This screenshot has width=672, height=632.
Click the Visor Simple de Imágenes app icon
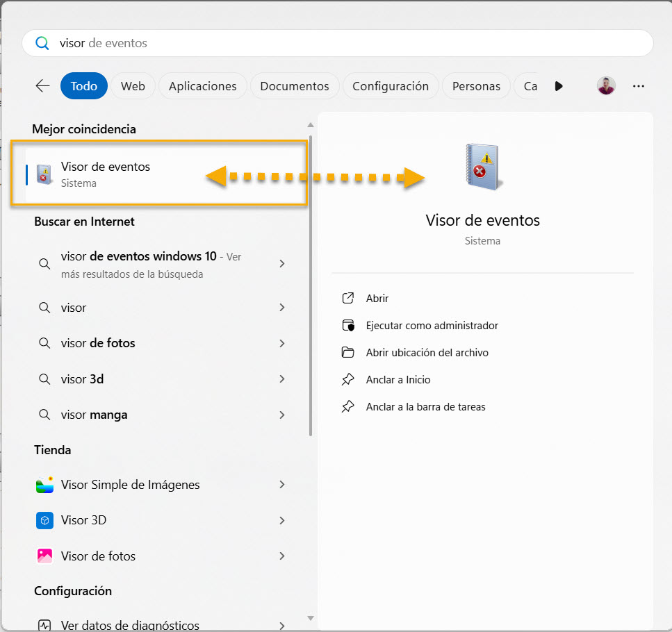(x=44, y=485)
